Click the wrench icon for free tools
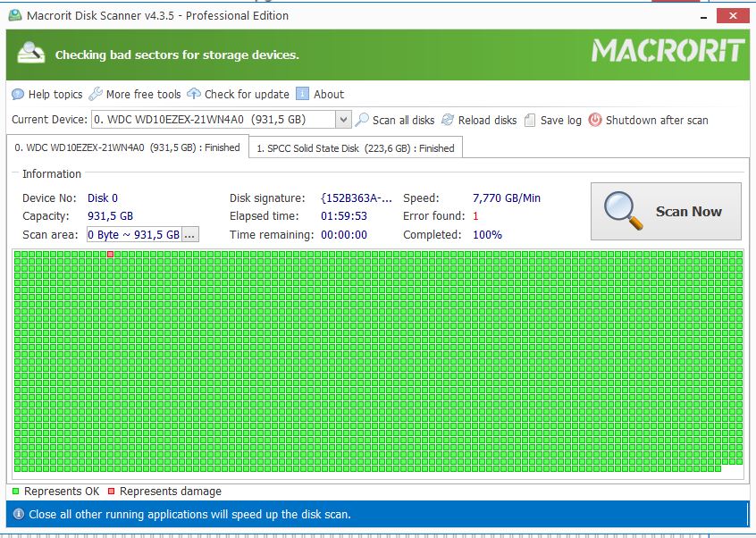756x538 pixels. pos(96,94)
